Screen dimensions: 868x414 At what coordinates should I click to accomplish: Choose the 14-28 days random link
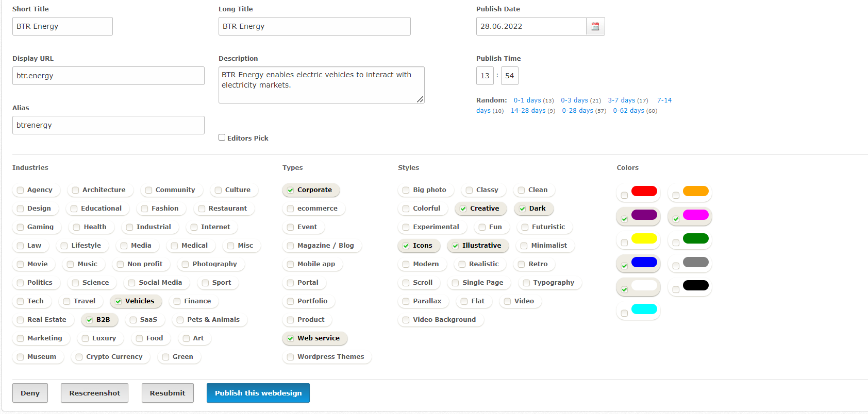[528, 111]
